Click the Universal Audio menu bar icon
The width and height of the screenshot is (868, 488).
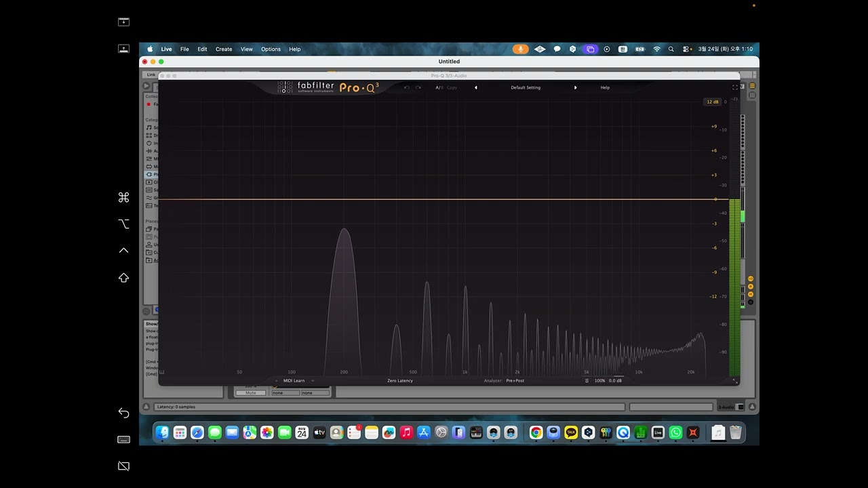(x=540, y=49)
